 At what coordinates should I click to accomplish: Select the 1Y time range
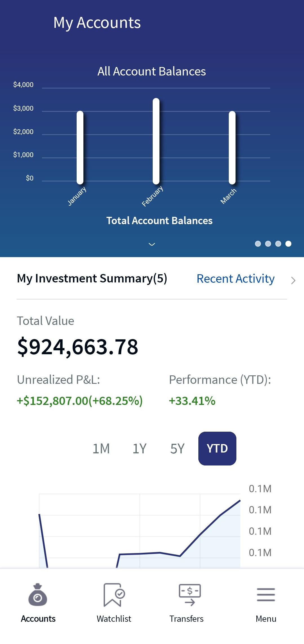coord(139,448)
